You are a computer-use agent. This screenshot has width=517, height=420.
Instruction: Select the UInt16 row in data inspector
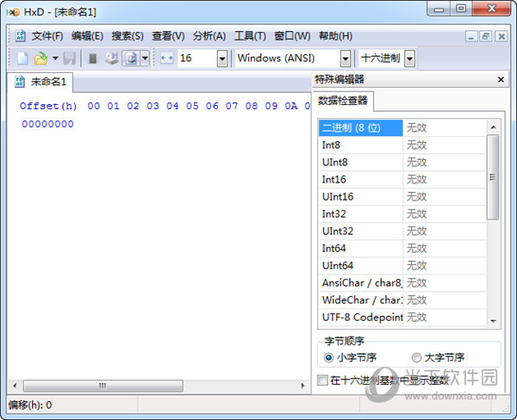point(402,196)
